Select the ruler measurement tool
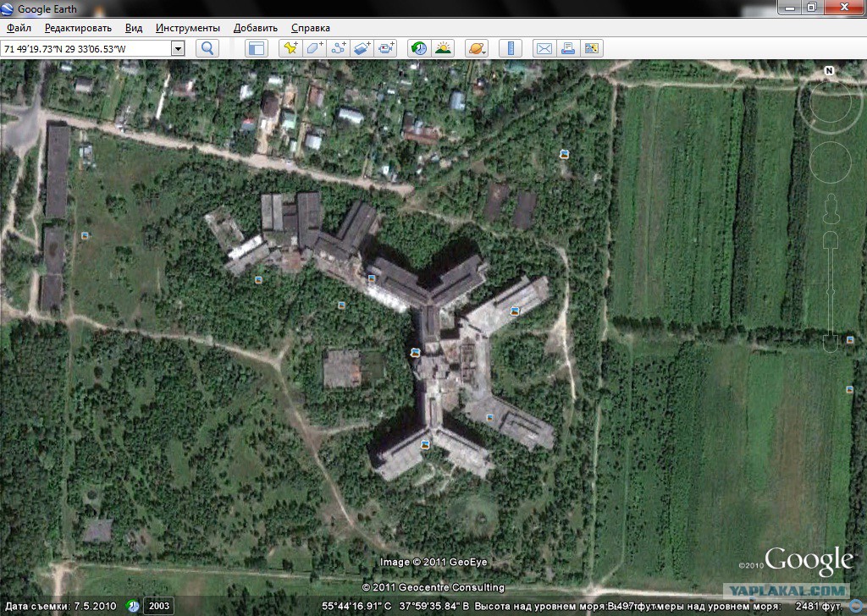This screenshot has width=867, height=616. pyautogui.click(x=511, y=48)
